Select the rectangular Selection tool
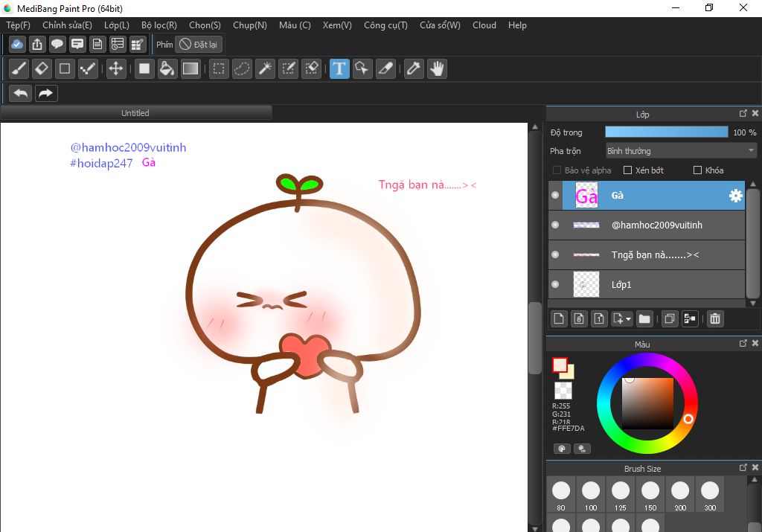 pos(219,68)
